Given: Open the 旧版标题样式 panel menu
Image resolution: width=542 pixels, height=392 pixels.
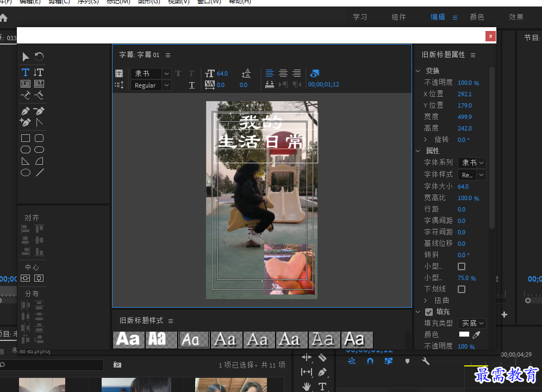Looking at the screenshot, I should [x=171, y=321].
